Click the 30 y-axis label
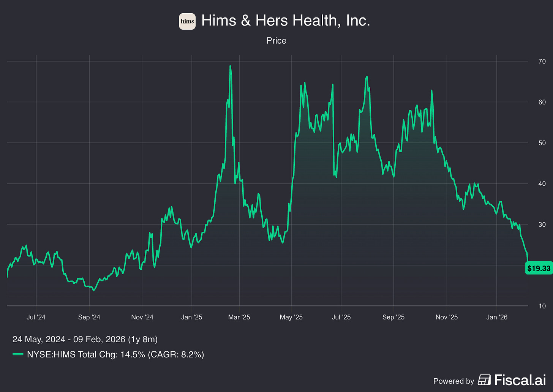This screenshot has width=553, height=392. [542, 224]
